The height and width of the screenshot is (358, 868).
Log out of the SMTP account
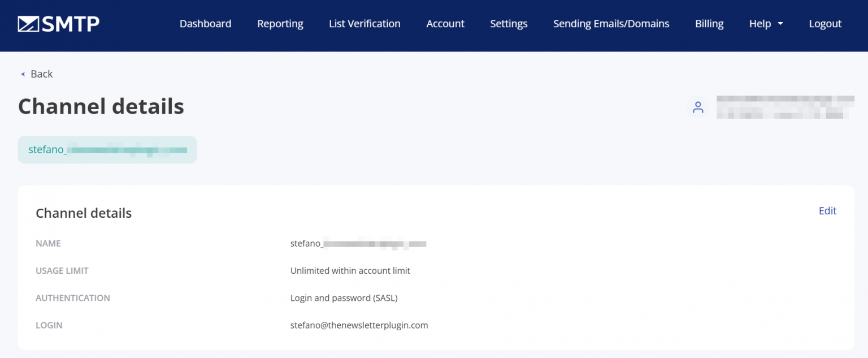point(825,24)
